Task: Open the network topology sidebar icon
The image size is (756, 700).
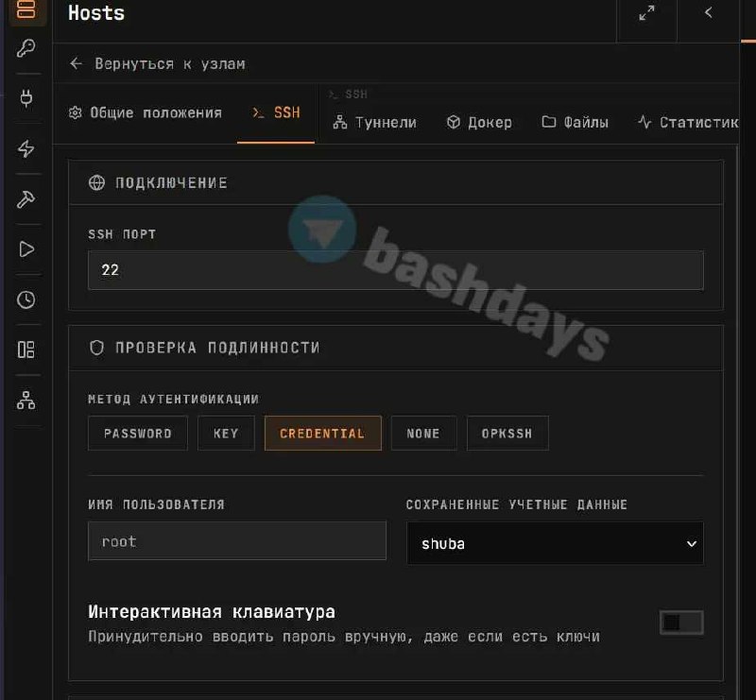Action: 26,401
